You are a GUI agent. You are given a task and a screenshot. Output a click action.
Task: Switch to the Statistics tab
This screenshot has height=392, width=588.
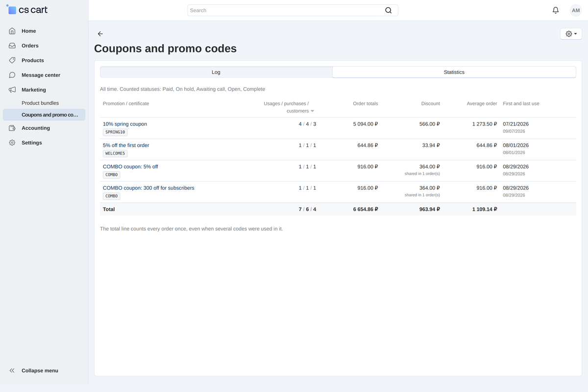pyautogui.click(x=454, y=72)
